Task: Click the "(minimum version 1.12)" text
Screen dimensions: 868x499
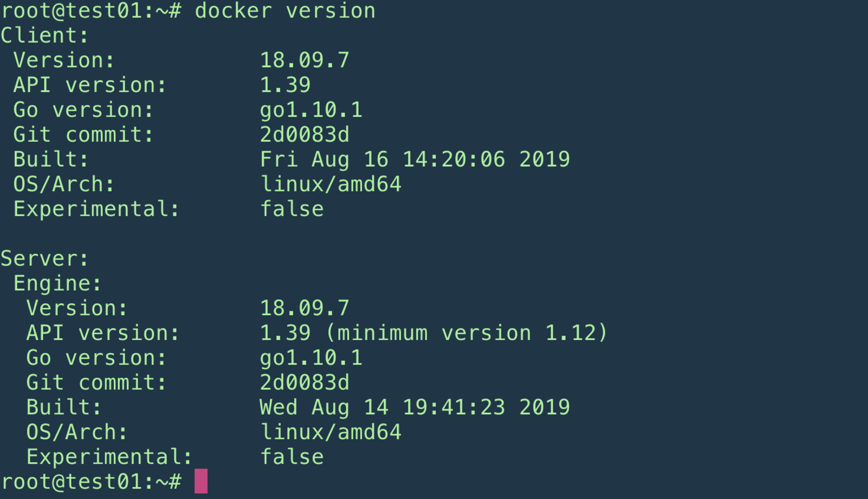Action: click(466, 333)
